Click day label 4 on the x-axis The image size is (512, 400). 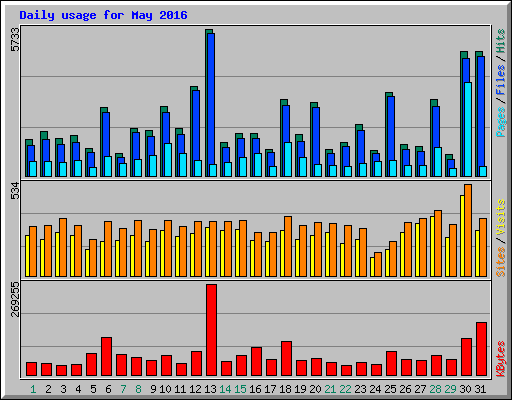coord(78,389)
